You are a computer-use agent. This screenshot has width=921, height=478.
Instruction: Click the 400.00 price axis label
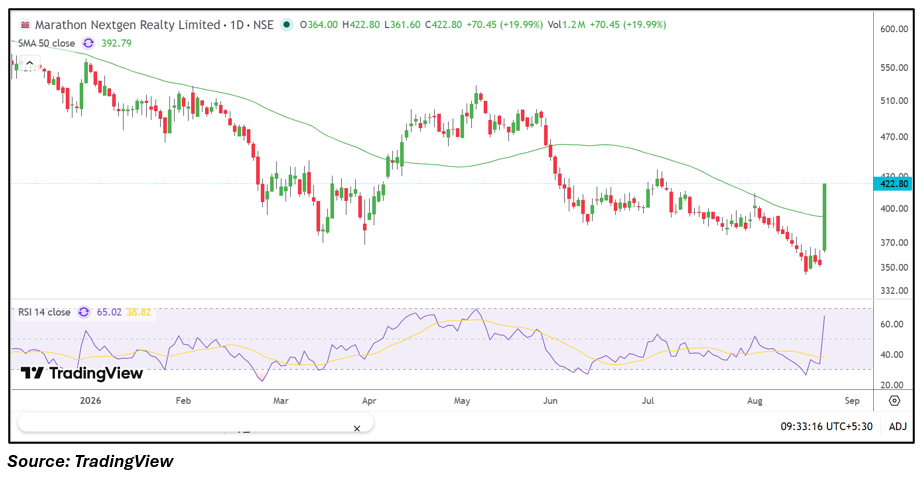tap(894, 208)
